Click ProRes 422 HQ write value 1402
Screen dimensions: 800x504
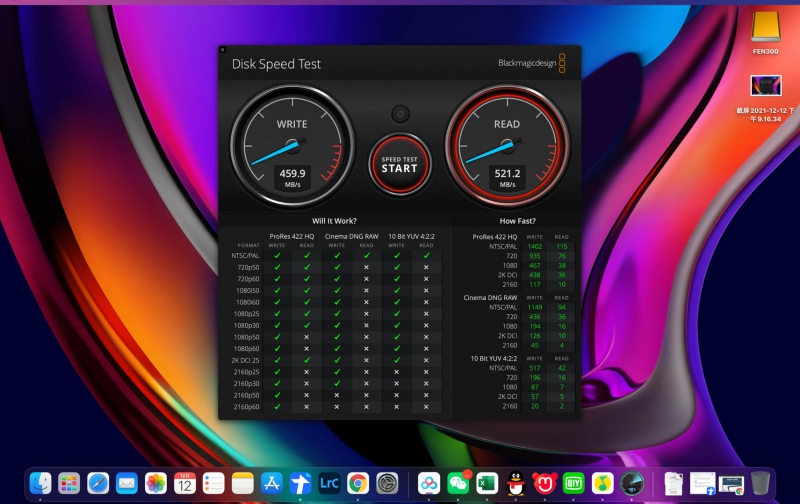click(535, 246)
